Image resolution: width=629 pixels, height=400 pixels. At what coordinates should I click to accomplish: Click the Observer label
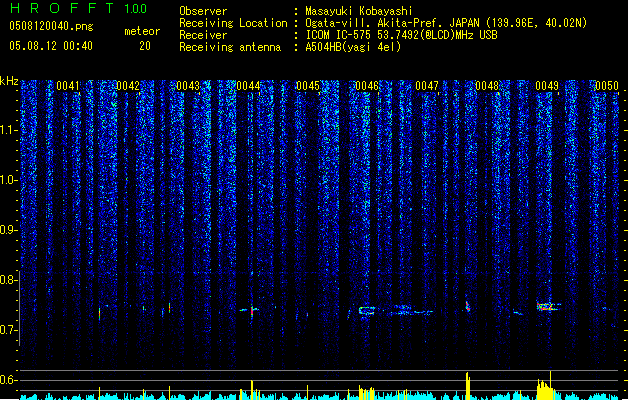click(203, 11)
